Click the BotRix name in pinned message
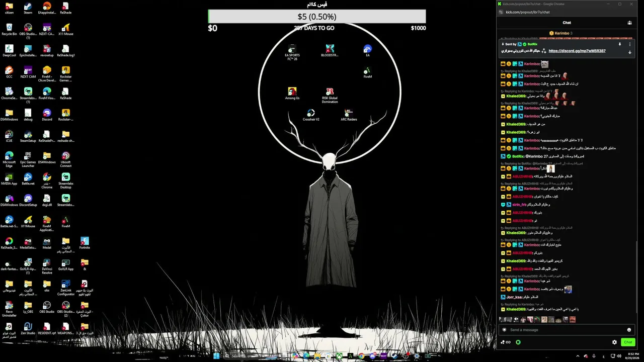 pos(532,44)
